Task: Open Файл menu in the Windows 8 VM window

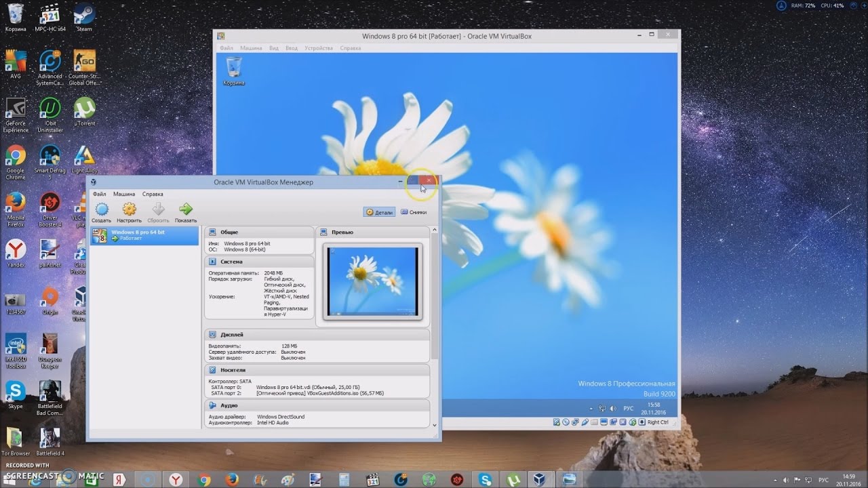Action: pos(226,48)
